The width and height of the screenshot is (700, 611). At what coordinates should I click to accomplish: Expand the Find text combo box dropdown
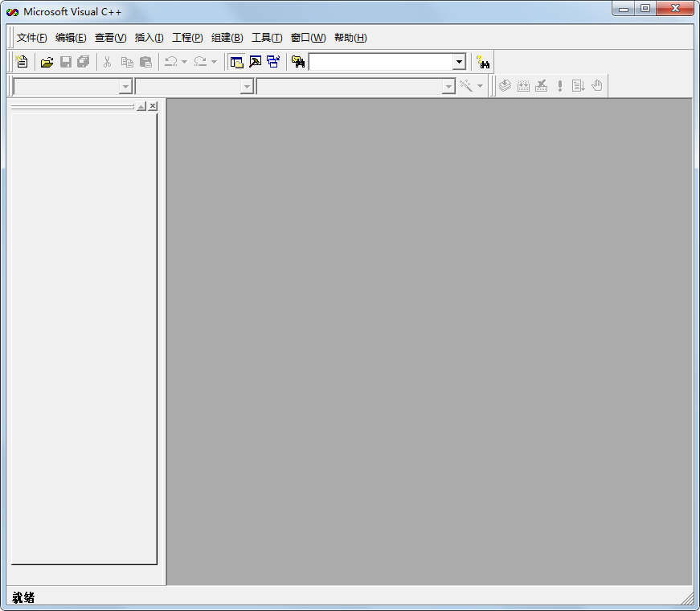459,62
